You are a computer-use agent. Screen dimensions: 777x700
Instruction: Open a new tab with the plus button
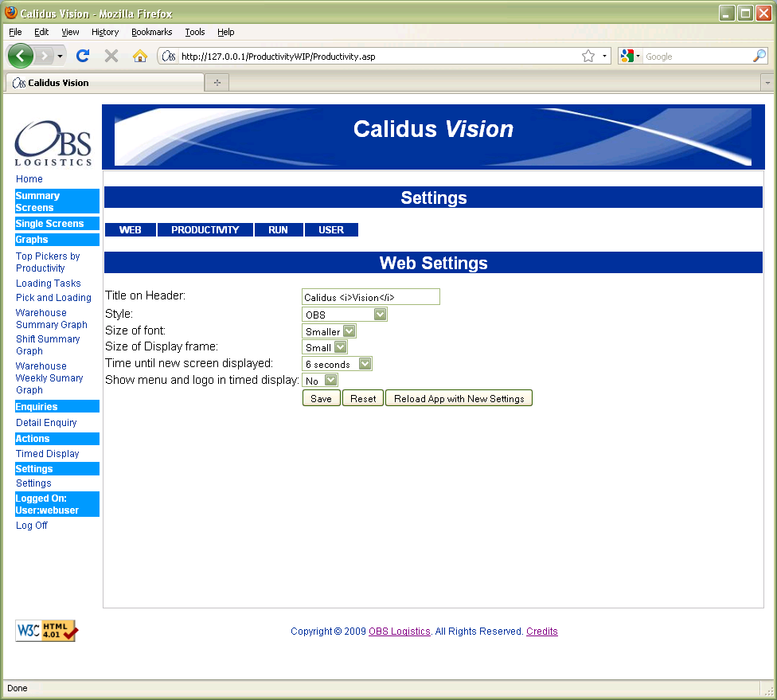(x=217, y=83)
